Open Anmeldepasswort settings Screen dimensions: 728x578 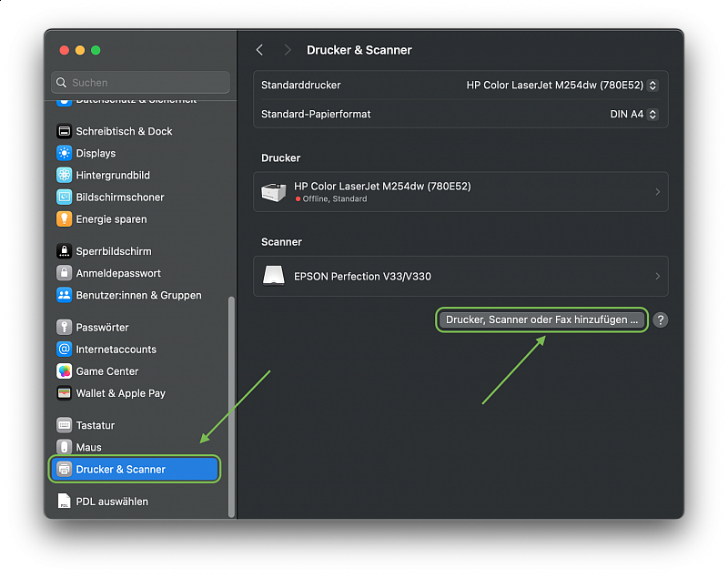(x=135, y=273)
